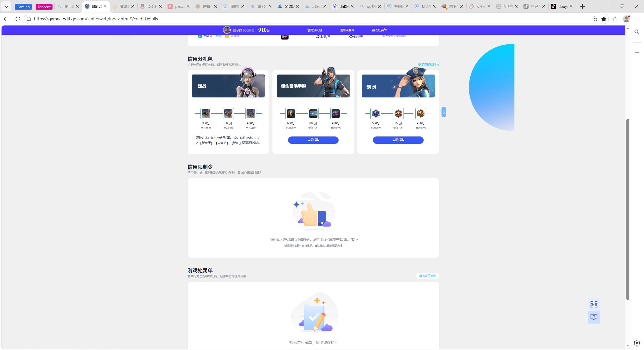
Task: Open 更多特权福利 link
Action: (428, 65)
